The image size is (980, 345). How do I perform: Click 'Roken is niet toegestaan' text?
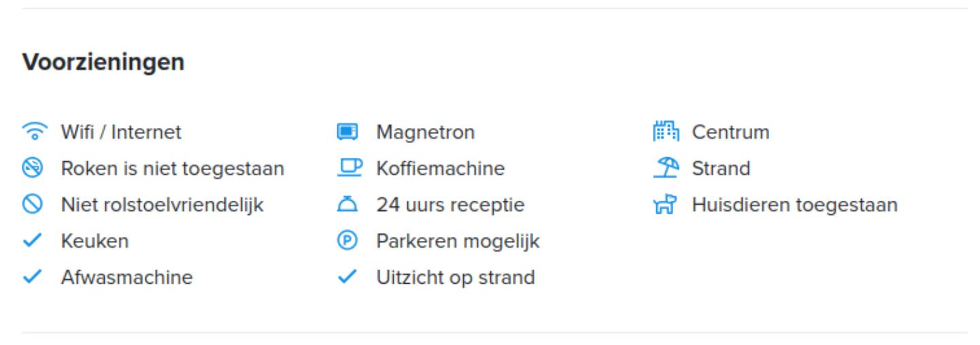click(x=172, y=168)
